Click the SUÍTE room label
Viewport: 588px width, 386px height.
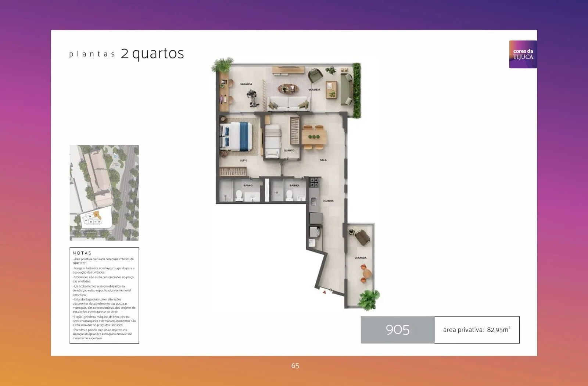coord(244,161)
